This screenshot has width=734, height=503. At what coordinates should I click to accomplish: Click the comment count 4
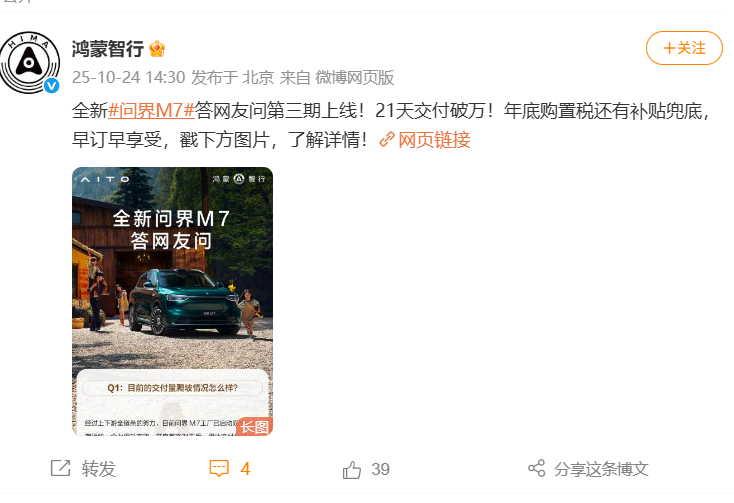tap(245, 469)
